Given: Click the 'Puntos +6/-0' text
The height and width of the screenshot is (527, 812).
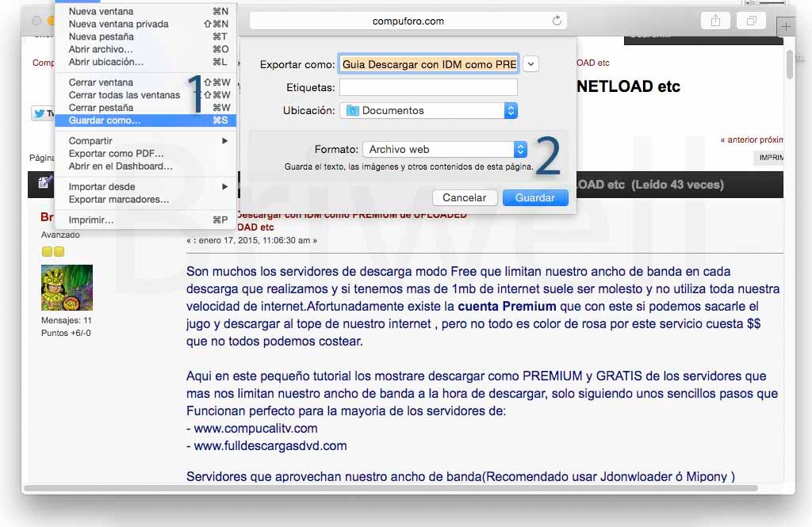Looking at the screenshot, I should click(66, 333).
